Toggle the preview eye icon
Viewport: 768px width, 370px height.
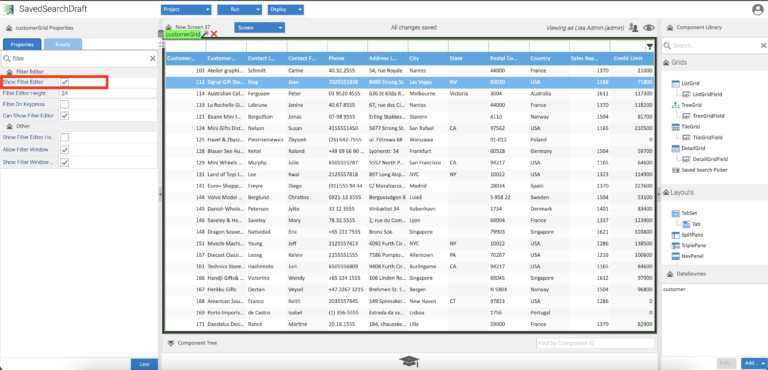pos(649,28)
